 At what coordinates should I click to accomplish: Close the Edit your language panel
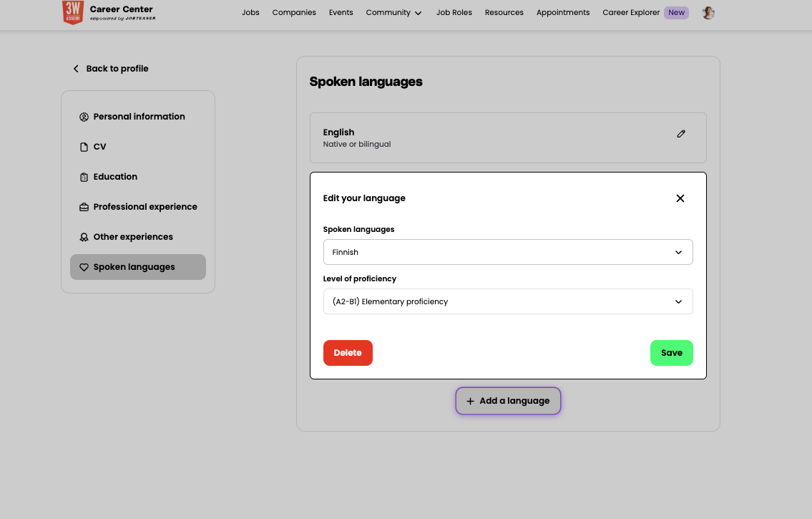[x=680, y=198]
